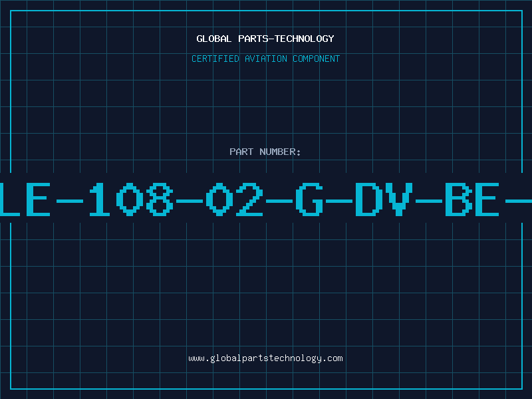The image size is (532, 399).
Task: Click the GLOBAL PARTS-TECHNOLOGY heading
Action: pos(265,39)
